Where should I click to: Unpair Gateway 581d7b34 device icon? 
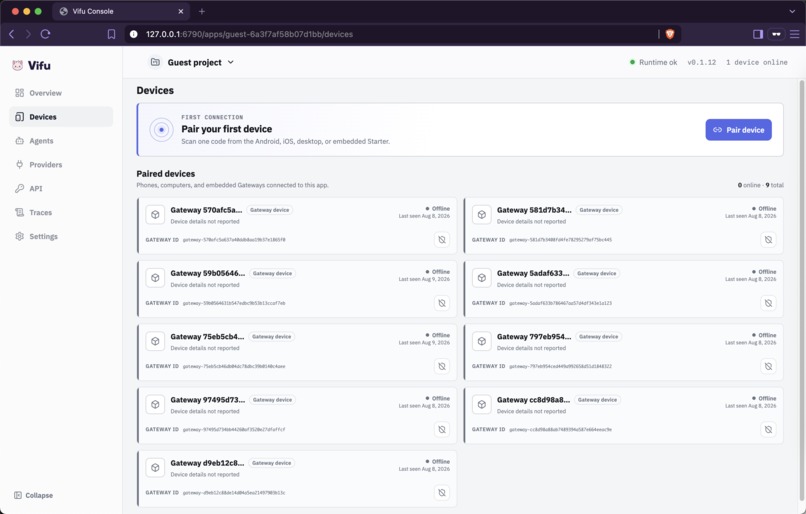768,240
